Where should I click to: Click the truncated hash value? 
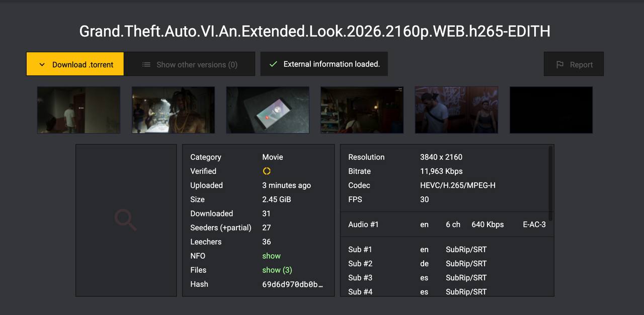click(292, 284)
